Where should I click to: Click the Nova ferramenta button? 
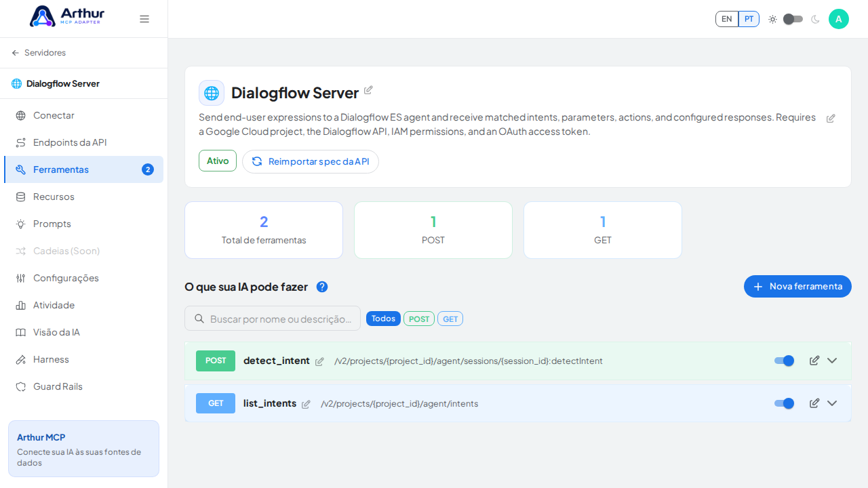click(797, 287)
